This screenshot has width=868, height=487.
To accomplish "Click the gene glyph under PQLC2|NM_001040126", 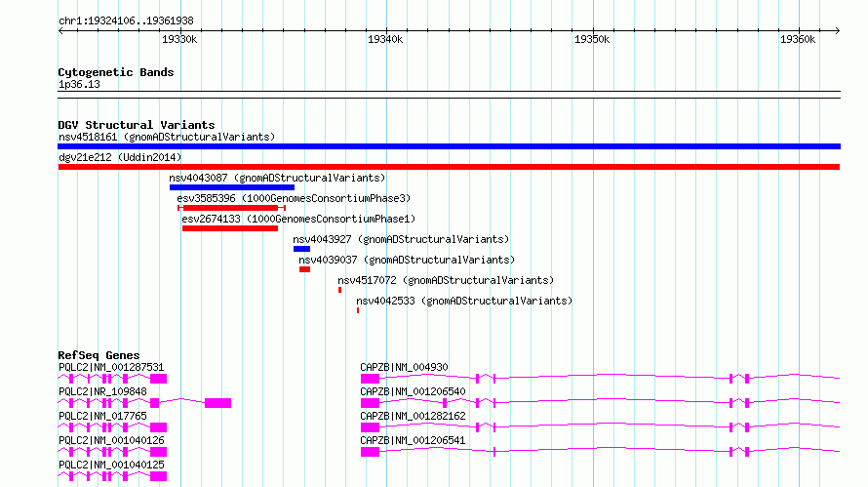I will coord(112,452).
